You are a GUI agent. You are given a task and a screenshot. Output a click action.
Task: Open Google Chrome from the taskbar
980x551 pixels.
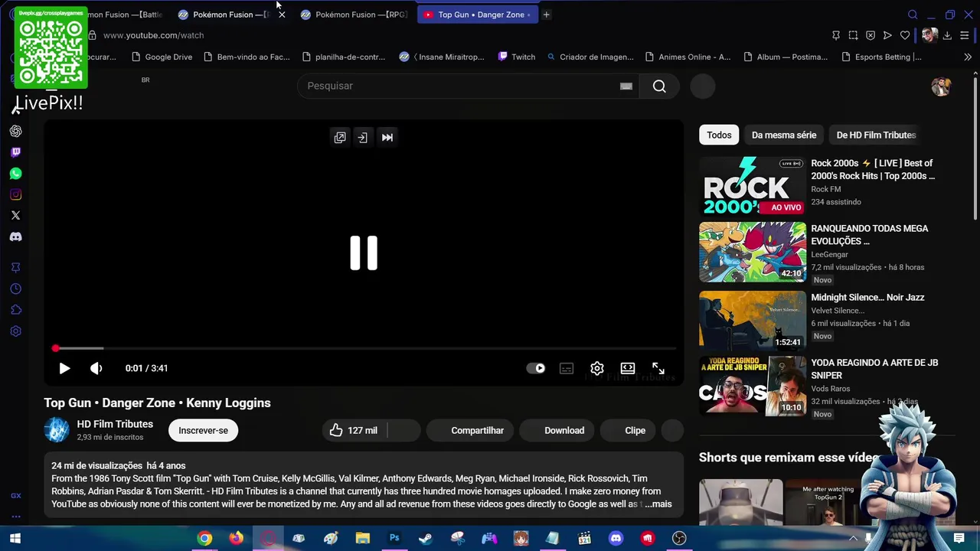coord(204,539)
